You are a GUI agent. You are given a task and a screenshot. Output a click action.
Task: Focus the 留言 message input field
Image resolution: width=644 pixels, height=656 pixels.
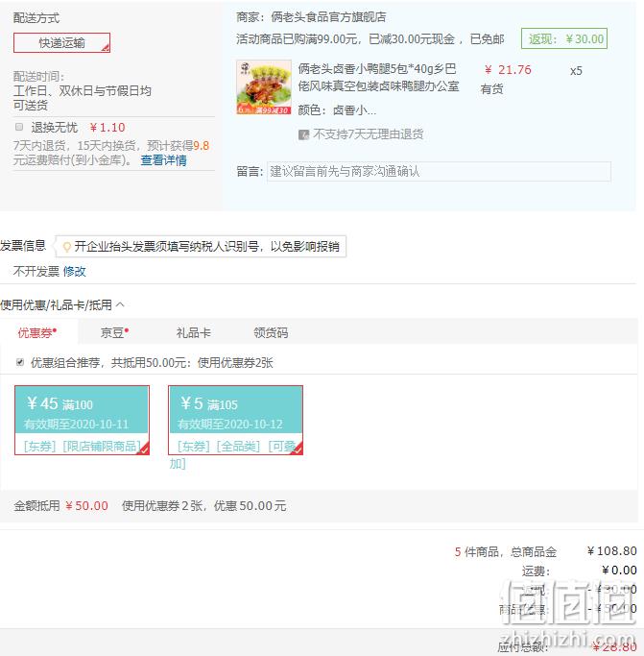coord(439,172)
